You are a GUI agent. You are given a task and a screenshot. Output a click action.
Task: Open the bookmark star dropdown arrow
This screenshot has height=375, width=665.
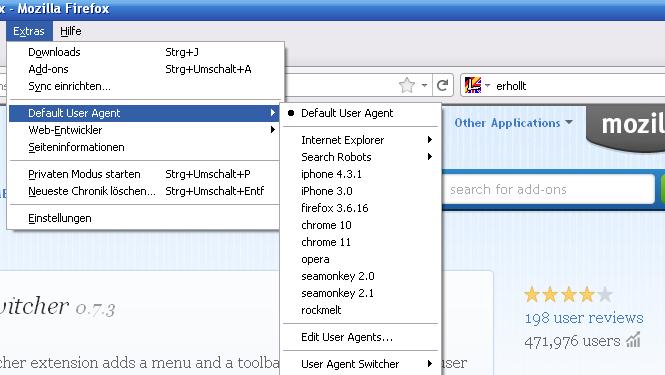coord(425,86)
